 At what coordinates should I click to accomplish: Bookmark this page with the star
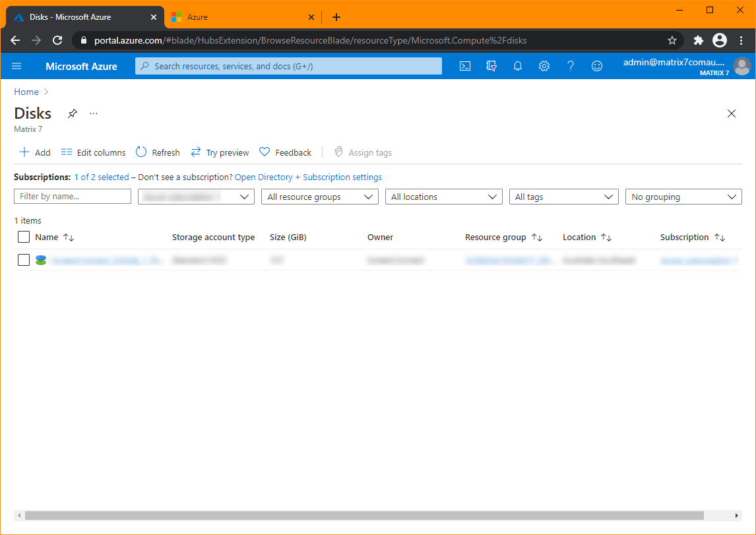pyautogui.click(x=672, y=40)
